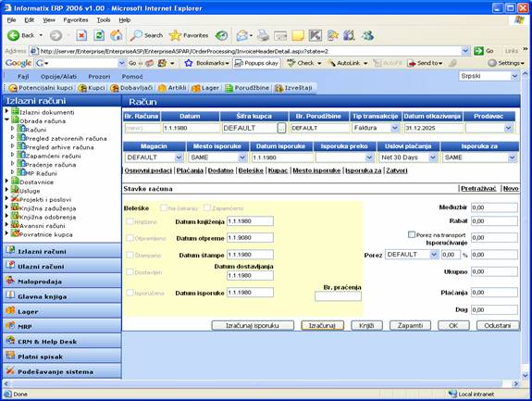
Task: Open the Fajl menu
Action: pyautogui.click(x=23, y=77)
